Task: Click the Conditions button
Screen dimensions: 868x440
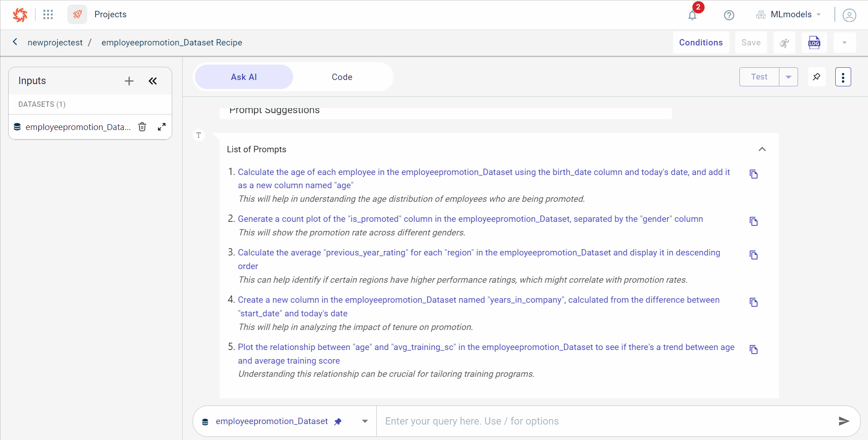Action: coord(701,43)
